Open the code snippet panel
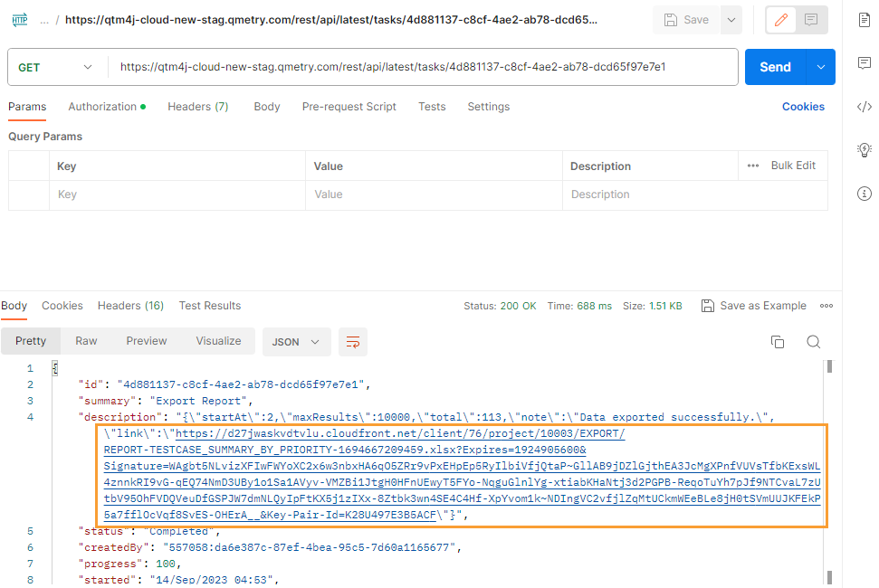Viewport: 879px width, 588px height. click(x=865, y=106)
